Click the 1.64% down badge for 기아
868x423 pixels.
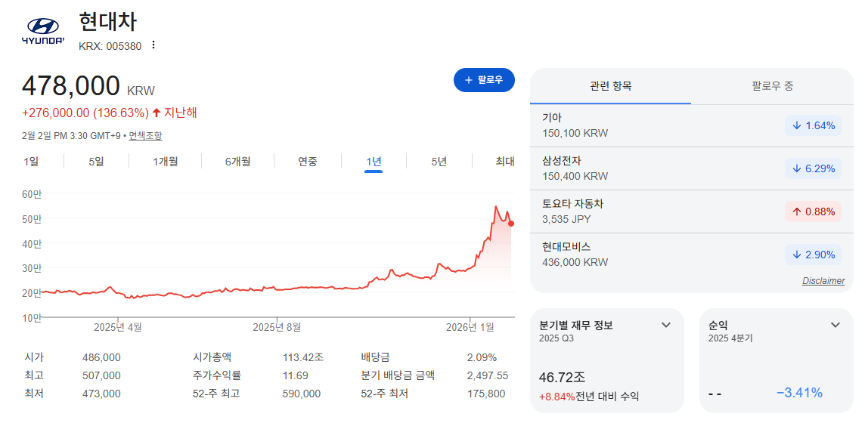[x=814, y=125]
